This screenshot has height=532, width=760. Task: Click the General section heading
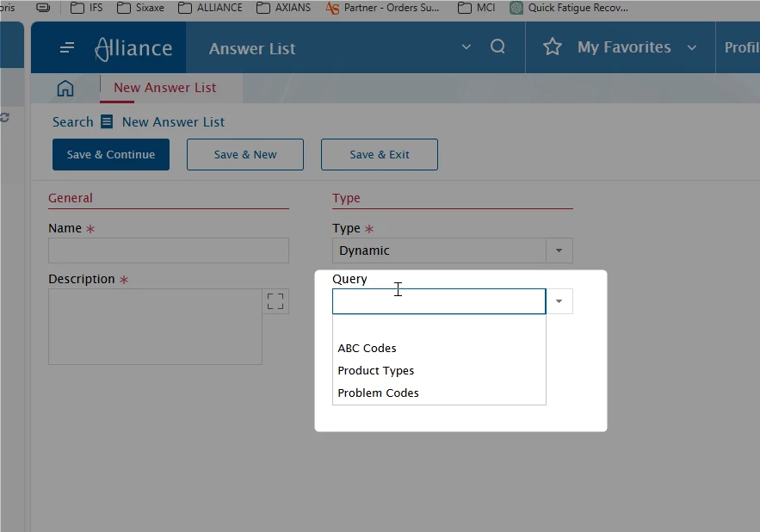point(71,198)
